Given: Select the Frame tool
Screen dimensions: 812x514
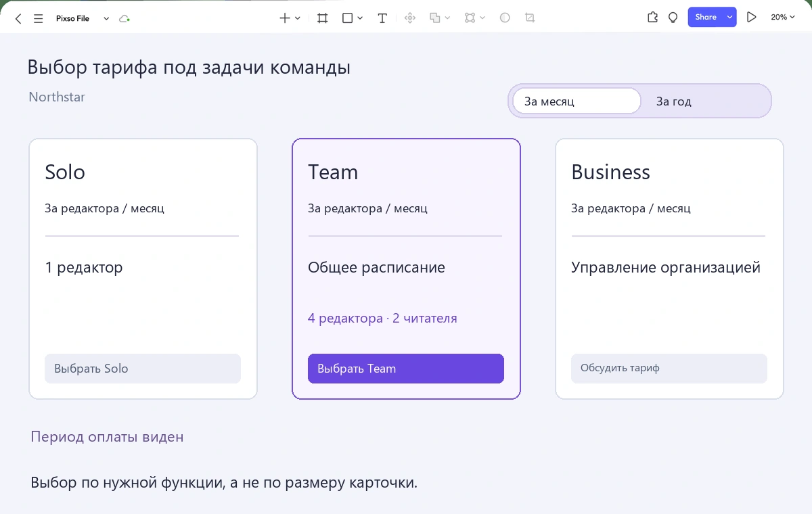Looking at the screenshot, I should 323,18.
